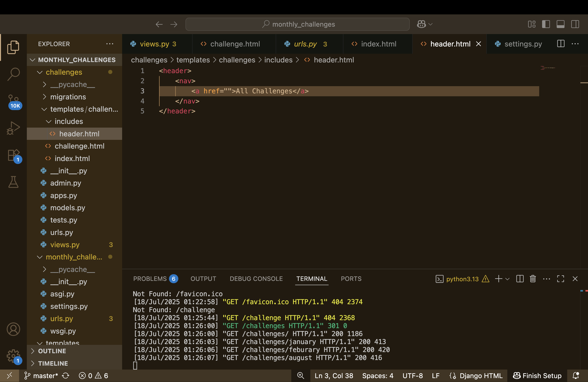
Task: Open the Run and Debug view
Action: (x=13, y=128)
